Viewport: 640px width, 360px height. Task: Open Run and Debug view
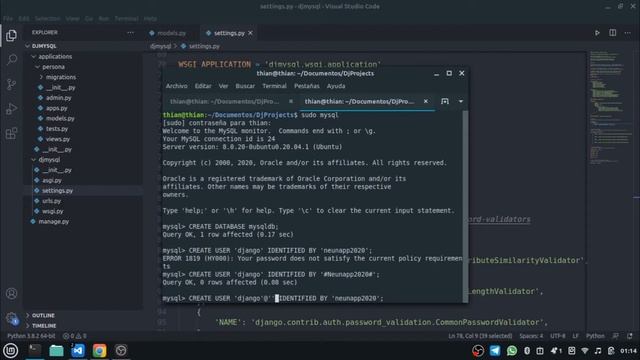coord(11,109)
